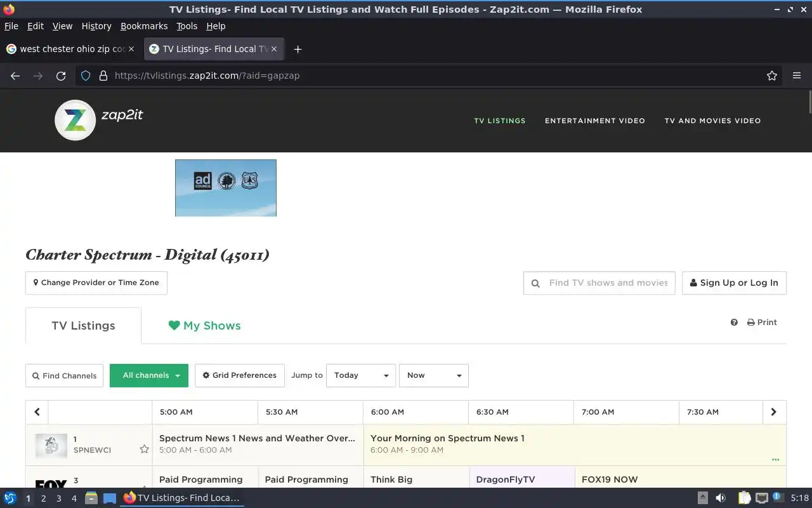Viewport: 812px width, 508px height.
Task: Open the file manager taskbar icon
Action: pyautogui.click(x=91, y=498)
